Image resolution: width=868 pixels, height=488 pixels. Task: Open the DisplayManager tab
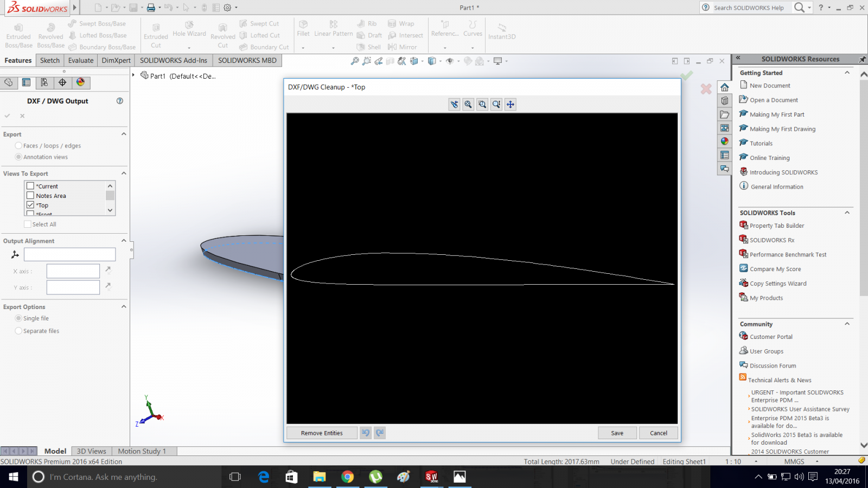pos(81,82)
